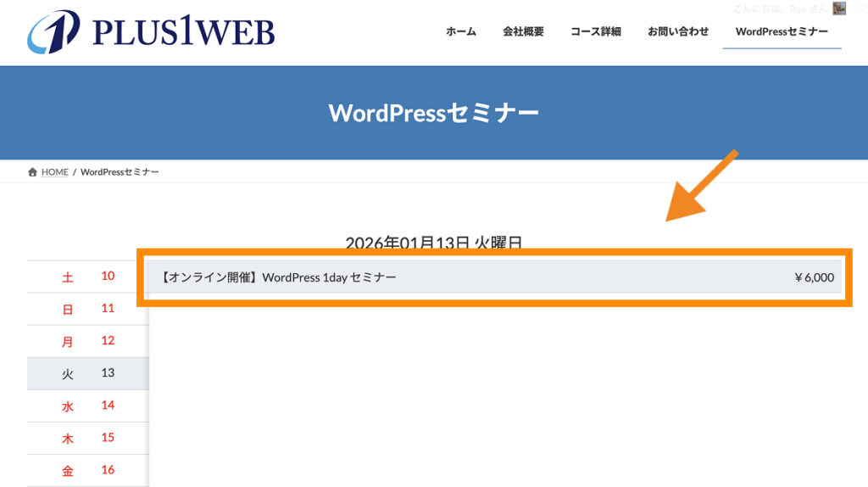Click WordPressセミナー navigation tab

tap(782, 32)
